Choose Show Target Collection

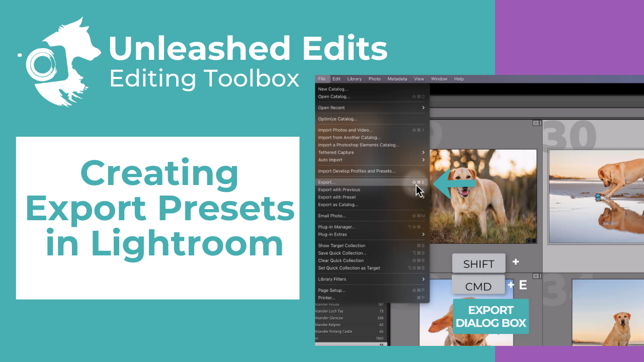(372, 245)
